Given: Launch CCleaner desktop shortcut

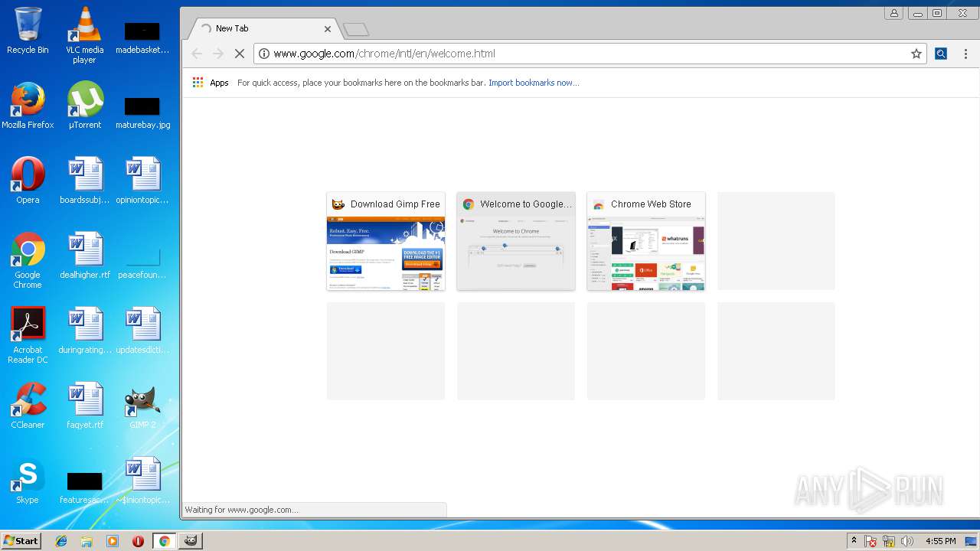Looking at the screenshot, I should tap(28, 406).
